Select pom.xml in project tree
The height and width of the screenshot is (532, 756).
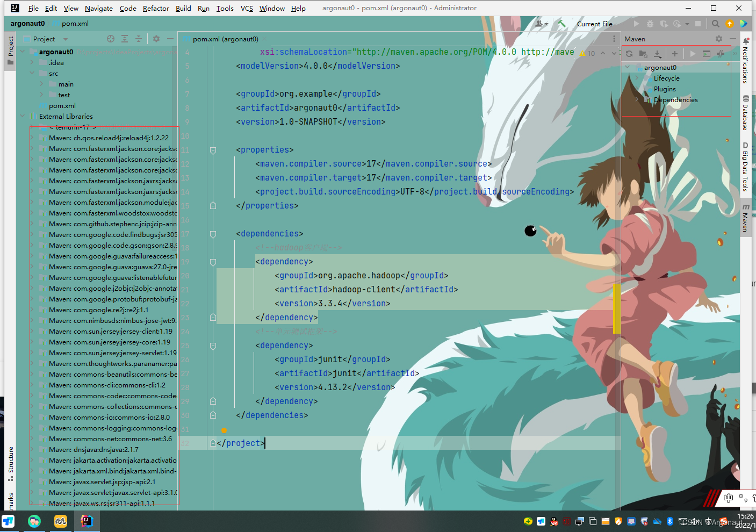(x=58, y=106)
